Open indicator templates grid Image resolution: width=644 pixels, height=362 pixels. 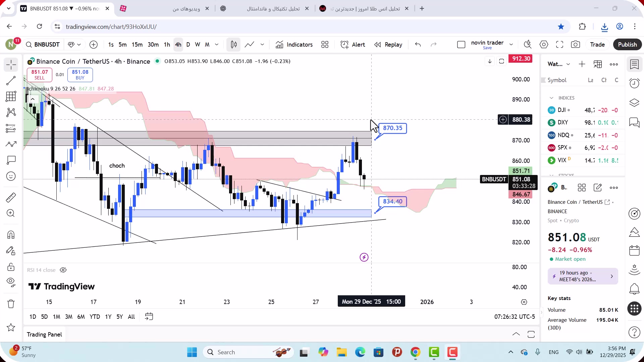(x=325, y=45)
